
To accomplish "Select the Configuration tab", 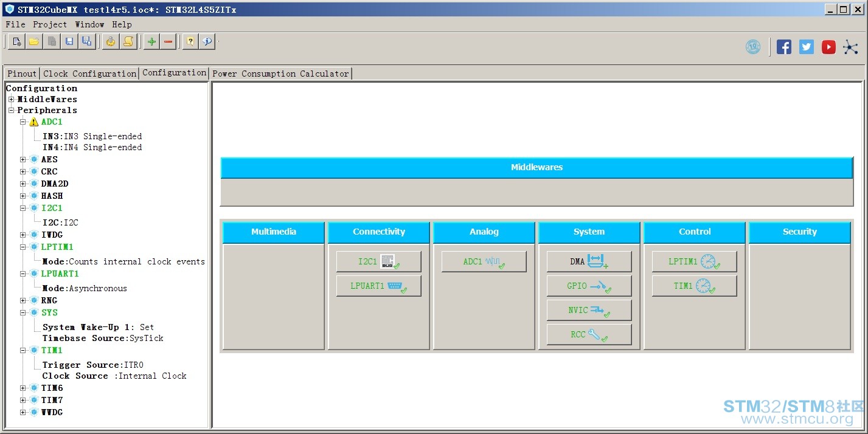I will (x=175, y=73).
